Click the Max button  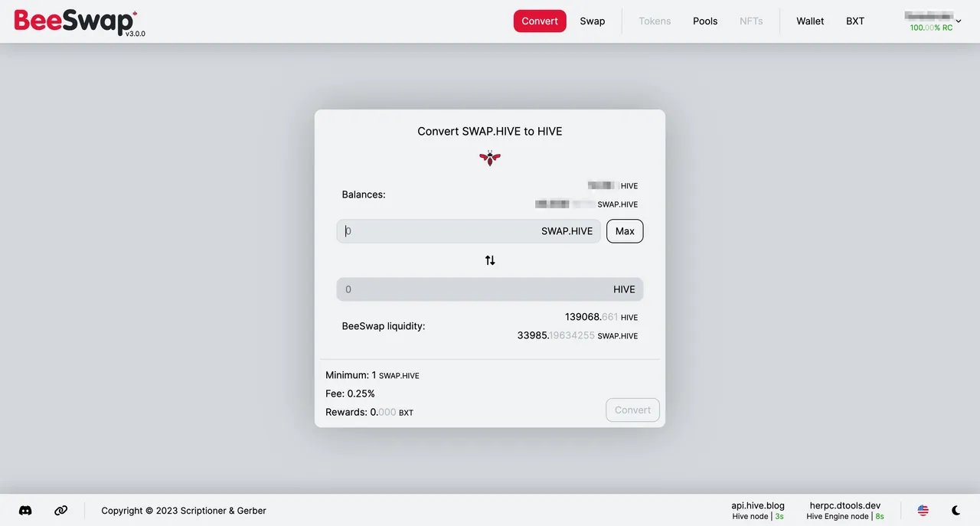(625, 231)
